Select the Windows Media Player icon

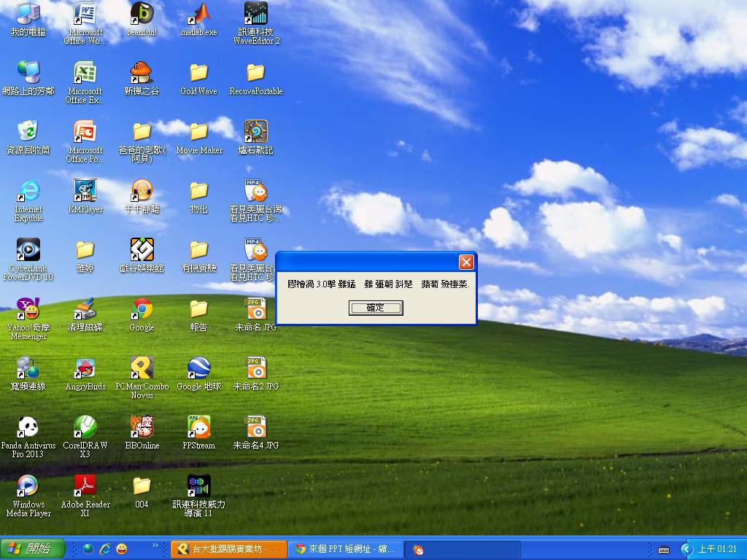[28, 486]
